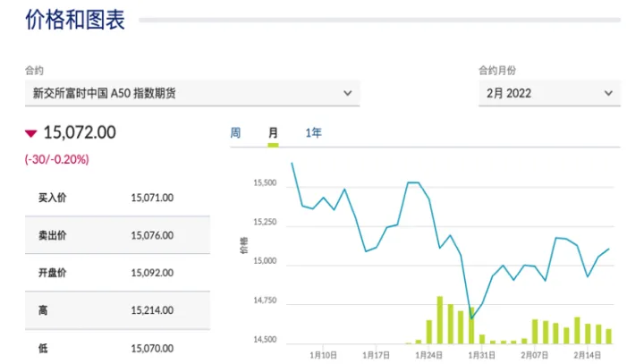Open the 合约 contract dropdown
Image resolution: width=644 pixels, height=364 pixels.
(192, 93)
